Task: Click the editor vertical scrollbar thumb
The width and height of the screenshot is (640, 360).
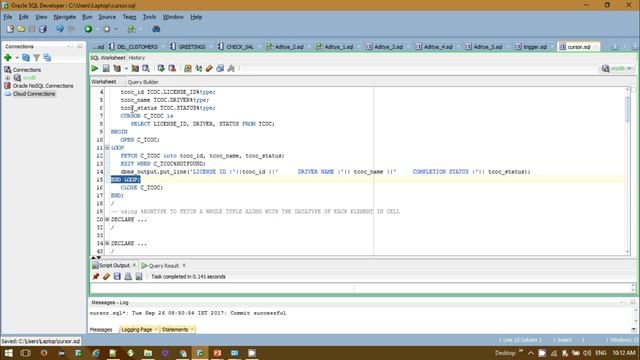Action: pyautogui.click(x=627, y=108)
